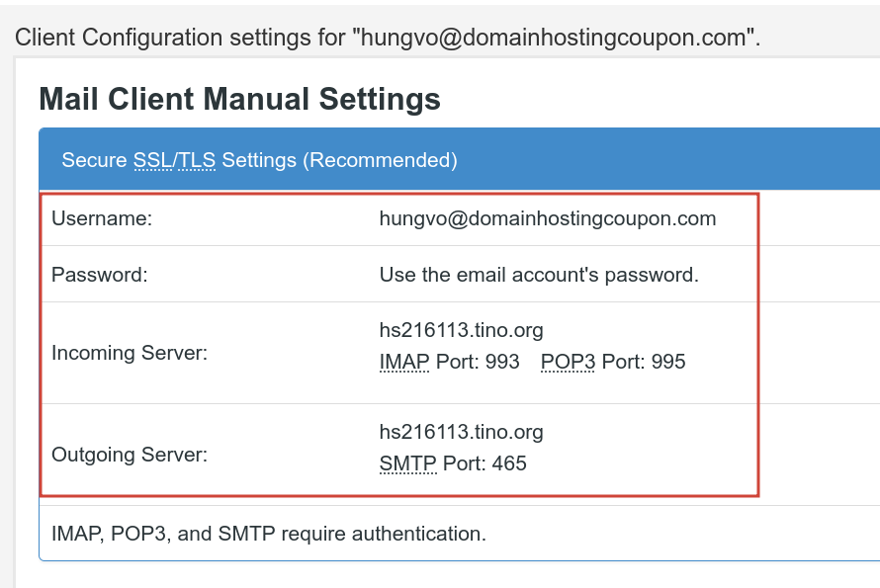Viewport: 880px width, 588px height.
Task: Click the underlined POP3 abbreviation
Action: [x=568, y=362]
